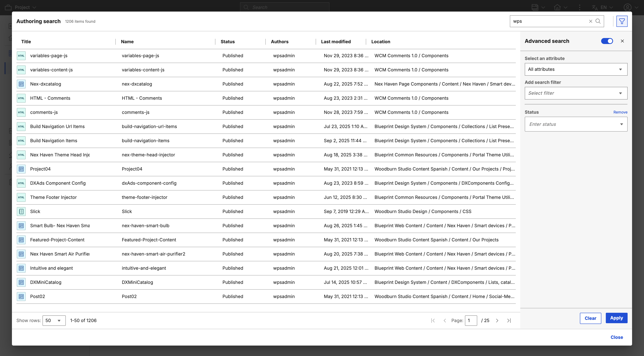
Task: Sort by Title column header
Action: [x=26, y=42]
